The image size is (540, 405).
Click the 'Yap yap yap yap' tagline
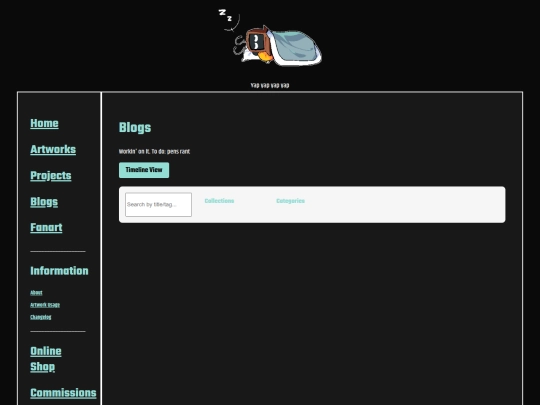click(x=270, y=85)
